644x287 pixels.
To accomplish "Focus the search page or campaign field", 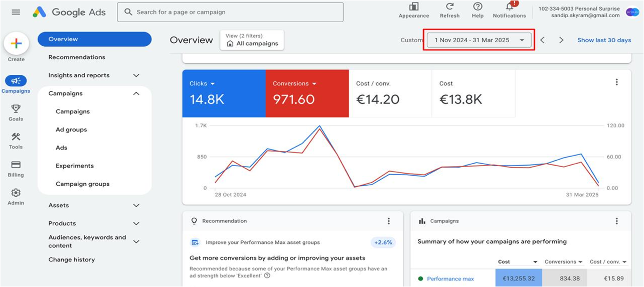I will (x=230, y=12).
